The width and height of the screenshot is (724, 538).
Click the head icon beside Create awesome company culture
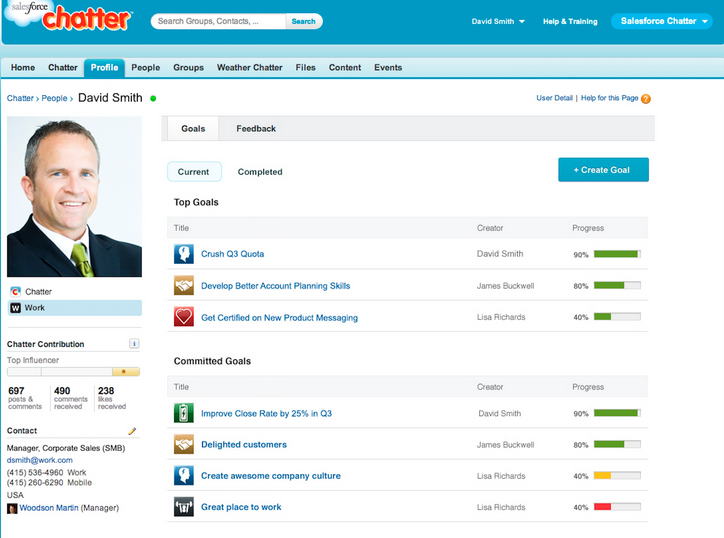coord(183,475)
